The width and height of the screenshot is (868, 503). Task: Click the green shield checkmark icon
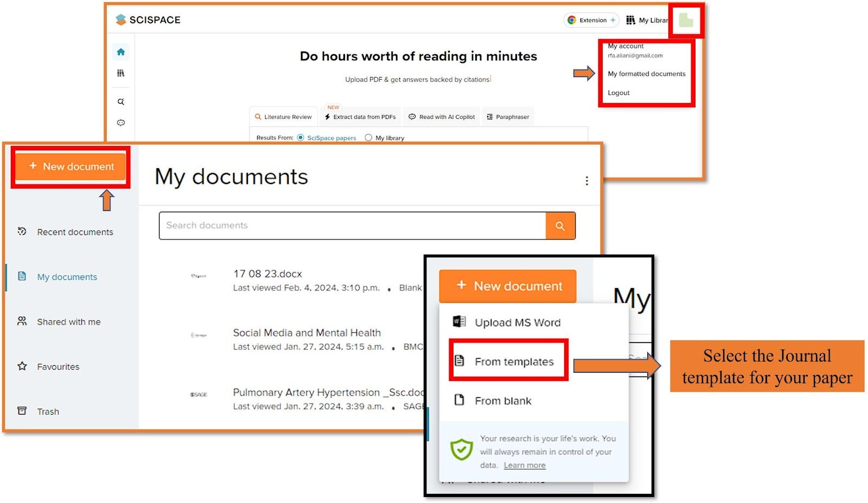pos(461,450)
